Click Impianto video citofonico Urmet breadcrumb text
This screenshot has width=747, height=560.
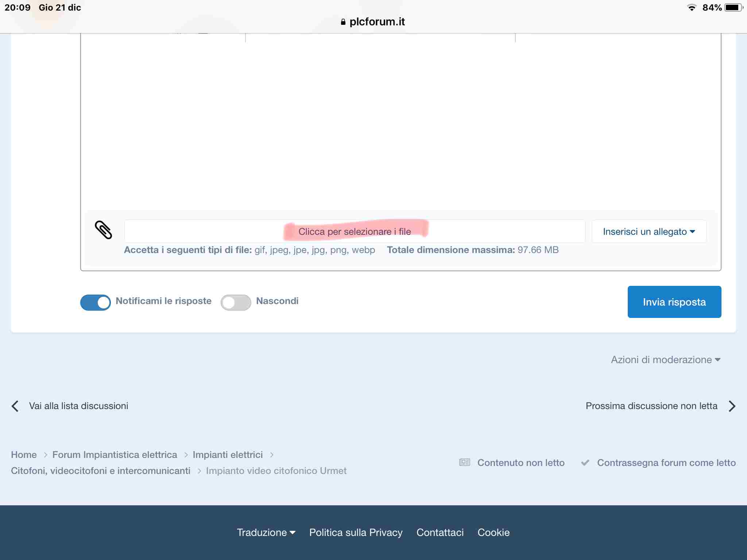[276, 471]
